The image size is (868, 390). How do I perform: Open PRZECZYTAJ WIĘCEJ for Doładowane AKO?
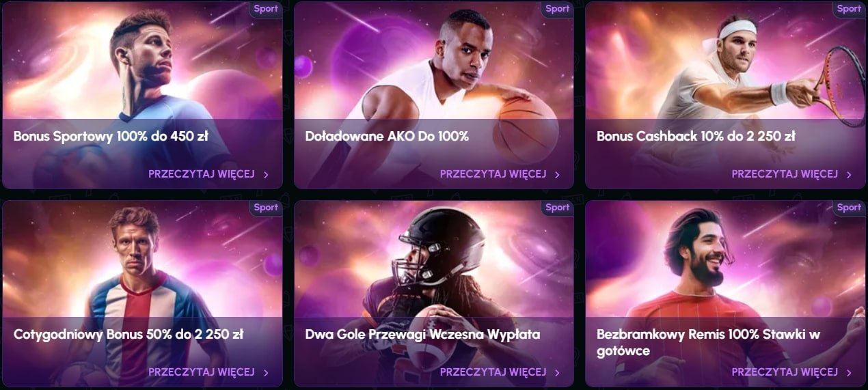pos(493,174)
